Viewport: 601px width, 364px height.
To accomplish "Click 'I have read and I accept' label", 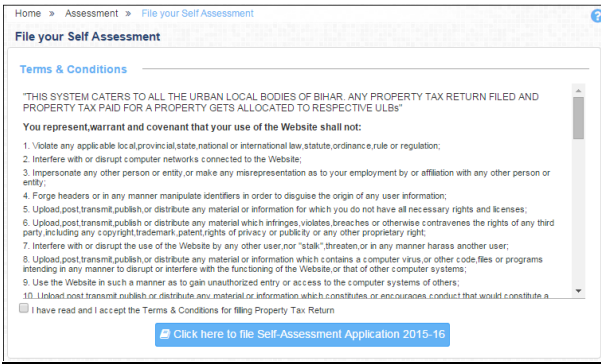I will click(183, 310).
